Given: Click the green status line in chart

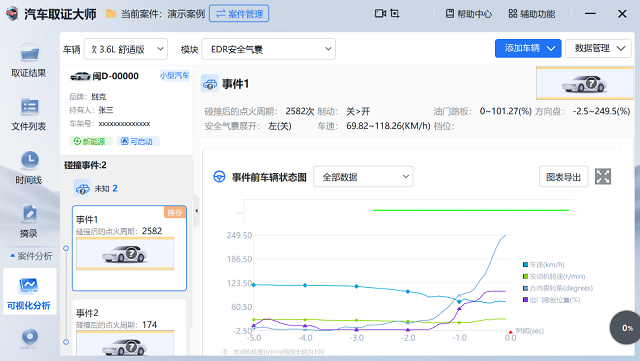Looking at the screenshot, I should [x=471, y=210].
